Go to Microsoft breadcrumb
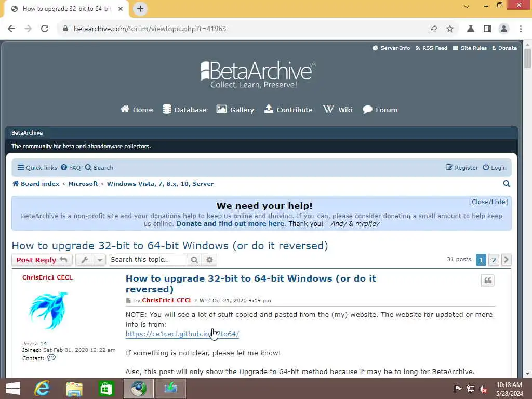Viewport: 532px width, 399px height. click(83, 184)
